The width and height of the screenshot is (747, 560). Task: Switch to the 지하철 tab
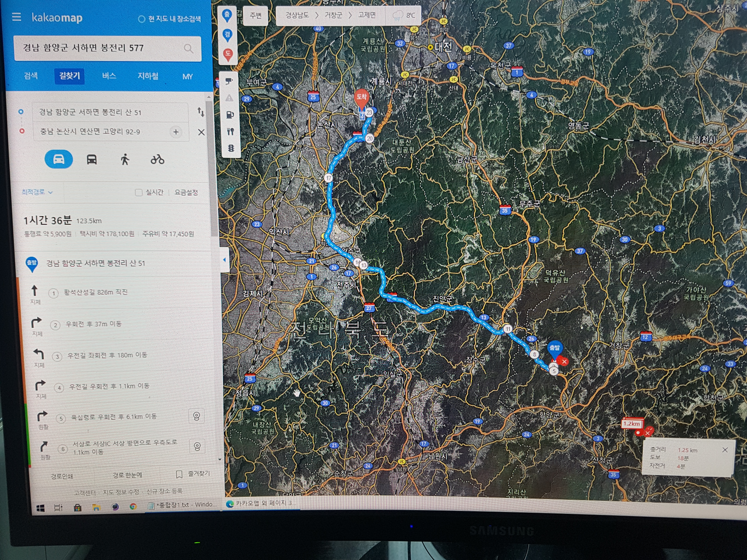click(148, 76)
